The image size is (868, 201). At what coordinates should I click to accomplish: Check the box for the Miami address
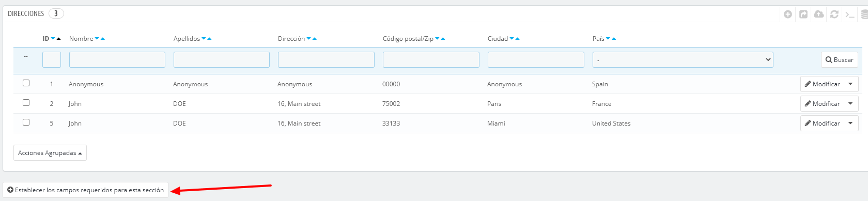coord(26,122)
